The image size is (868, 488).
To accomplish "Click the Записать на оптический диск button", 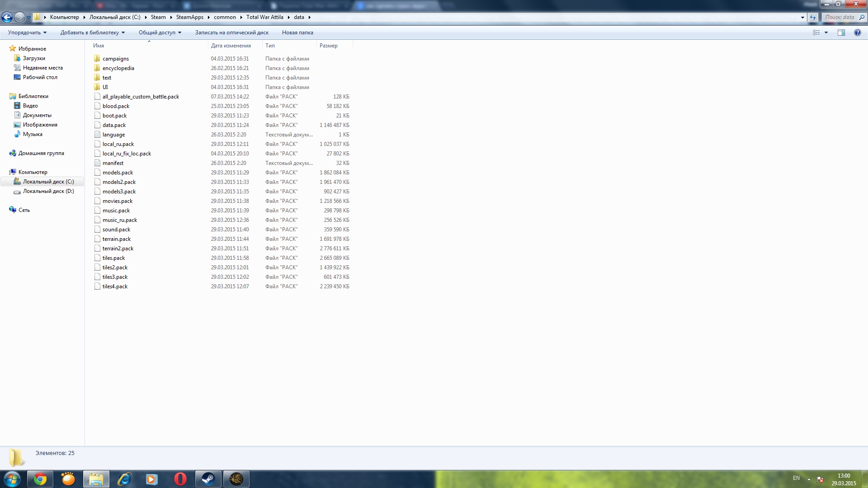I will pos(232,32).
